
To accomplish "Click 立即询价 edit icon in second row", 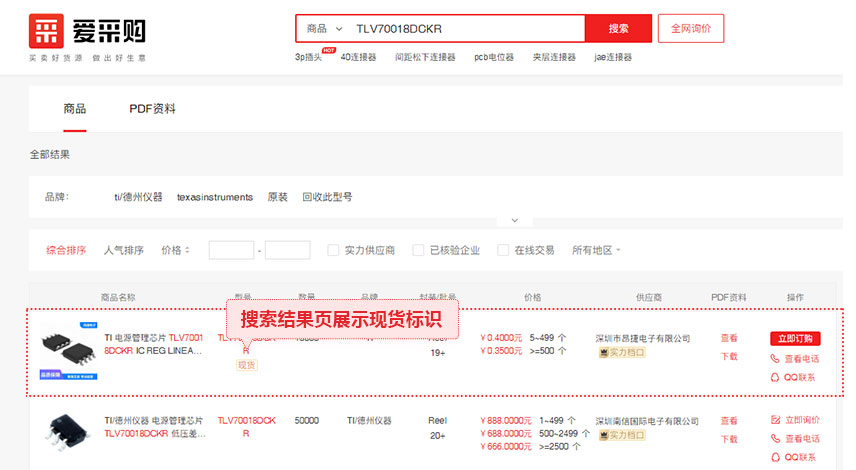I will coord(775,420).
